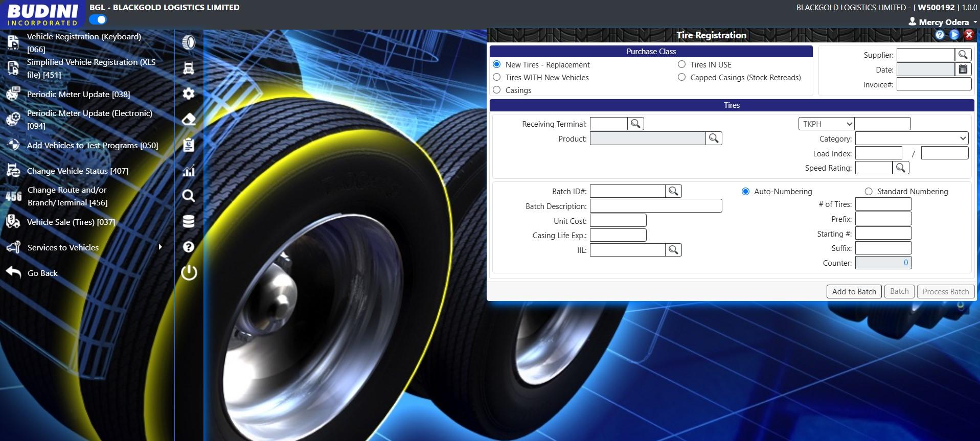Open the Date calendar picker icon

(963, 69)
